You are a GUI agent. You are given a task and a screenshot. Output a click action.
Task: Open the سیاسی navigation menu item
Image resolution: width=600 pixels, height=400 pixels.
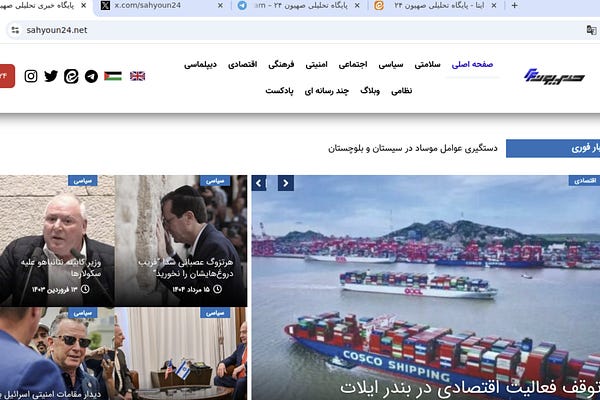pyautogui.click(x=391, y=64)
